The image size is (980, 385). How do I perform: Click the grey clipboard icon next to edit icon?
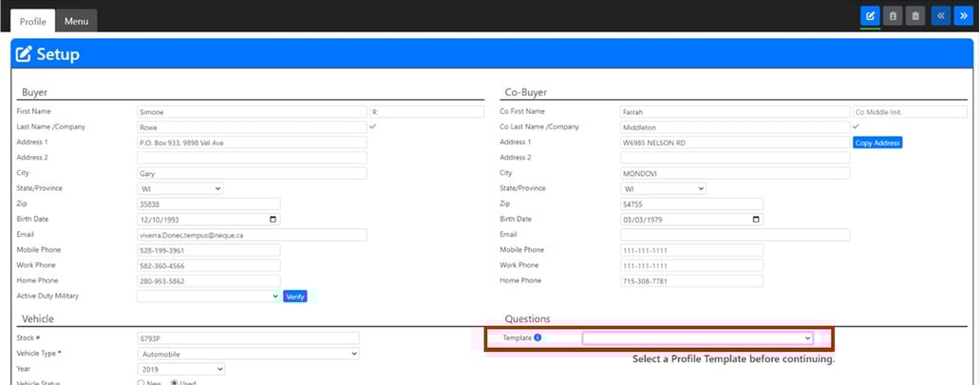click(x=893, y=15)
